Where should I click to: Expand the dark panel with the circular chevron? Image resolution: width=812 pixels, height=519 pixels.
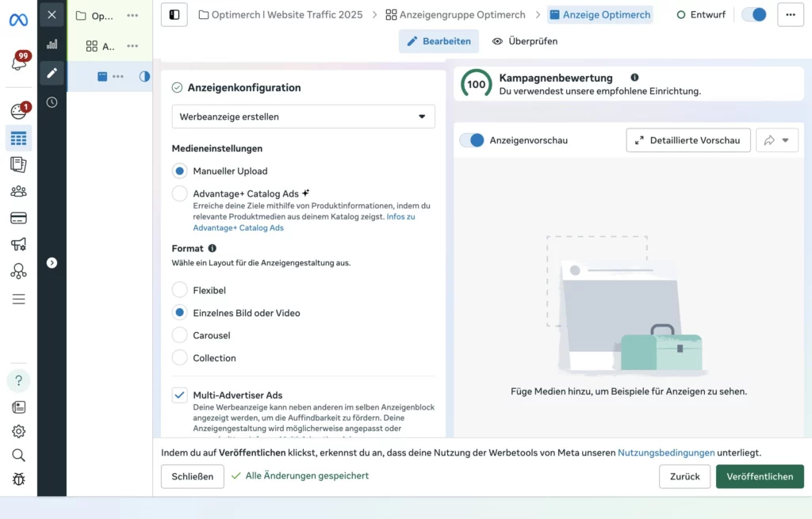pos(52,262)
